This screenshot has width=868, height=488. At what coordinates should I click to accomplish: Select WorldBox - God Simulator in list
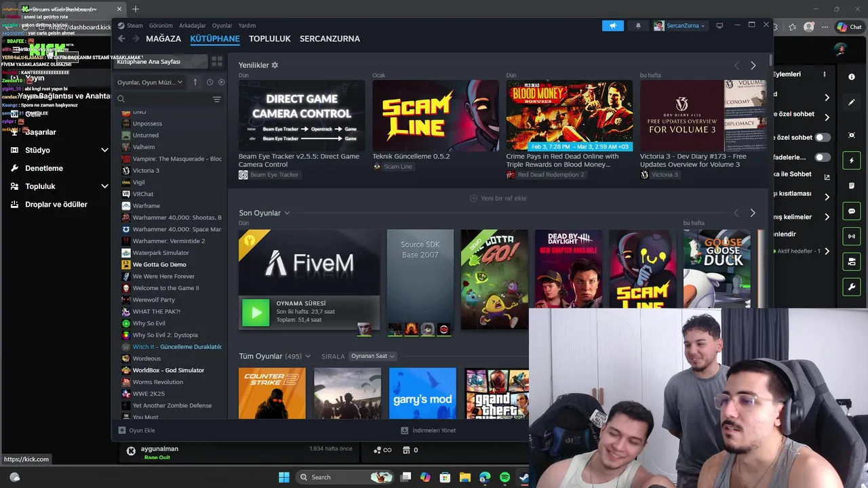point(168,370)
